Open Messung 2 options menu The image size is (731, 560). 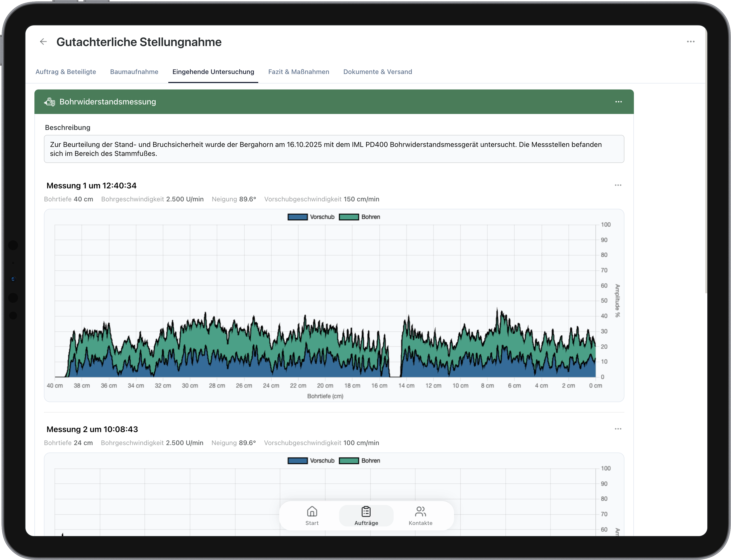pos(618,429)
